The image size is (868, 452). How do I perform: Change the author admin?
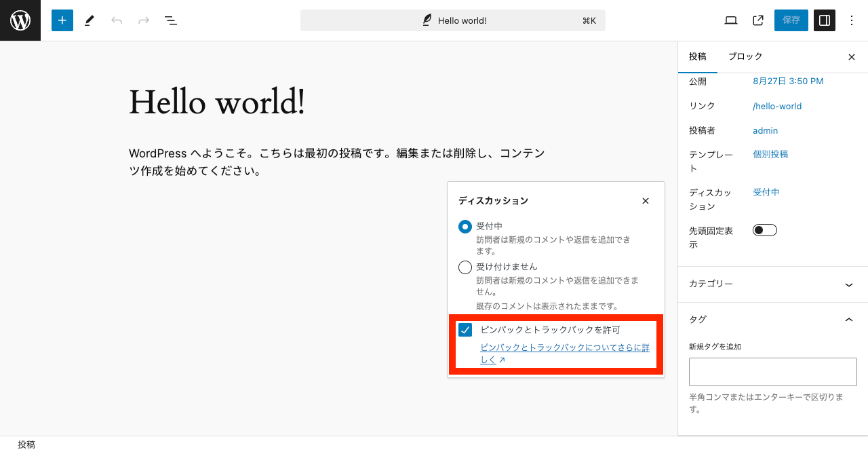pos(765,131)
